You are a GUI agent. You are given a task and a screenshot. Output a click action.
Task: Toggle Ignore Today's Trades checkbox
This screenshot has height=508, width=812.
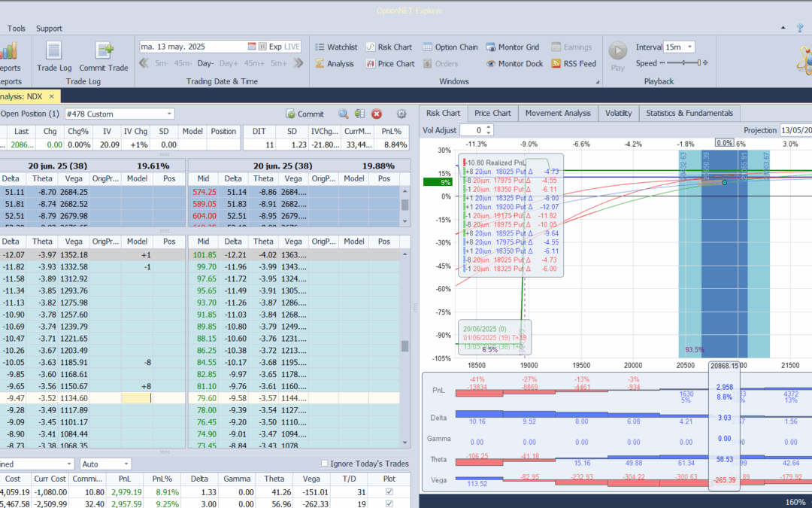point(324,463)
